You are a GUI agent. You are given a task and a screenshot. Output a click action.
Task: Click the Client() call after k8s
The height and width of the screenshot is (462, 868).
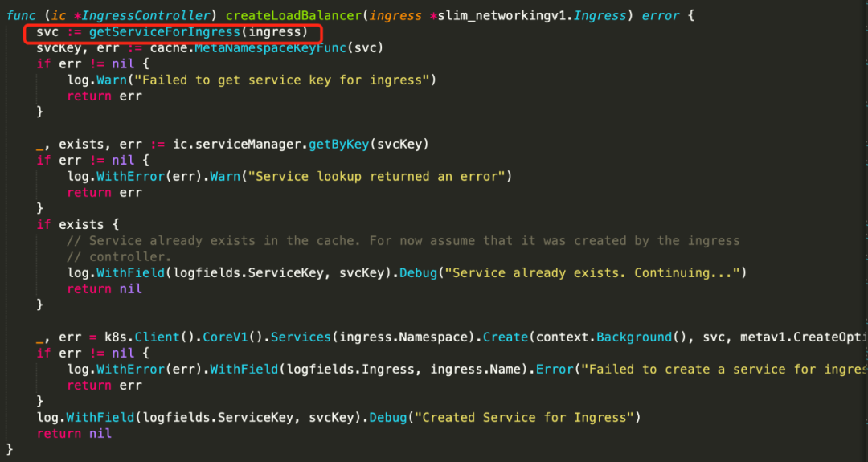[x=165, y=337]
